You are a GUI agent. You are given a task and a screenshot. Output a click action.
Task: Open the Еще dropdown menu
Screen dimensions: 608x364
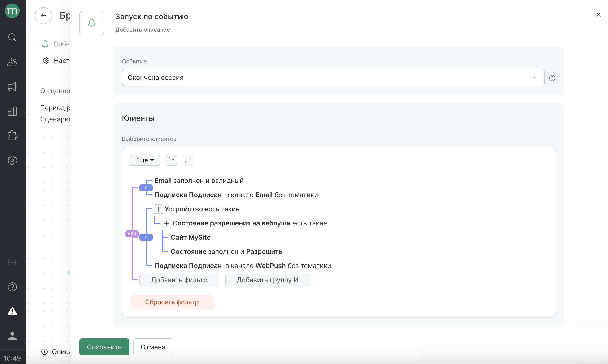pyautogui.click(x=145, y=160)
